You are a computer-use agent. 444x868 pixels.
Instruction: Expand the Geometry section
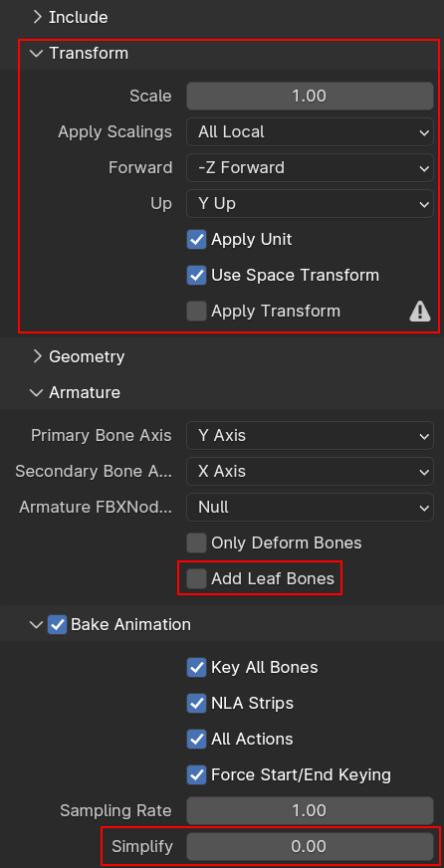coord(37,356)
